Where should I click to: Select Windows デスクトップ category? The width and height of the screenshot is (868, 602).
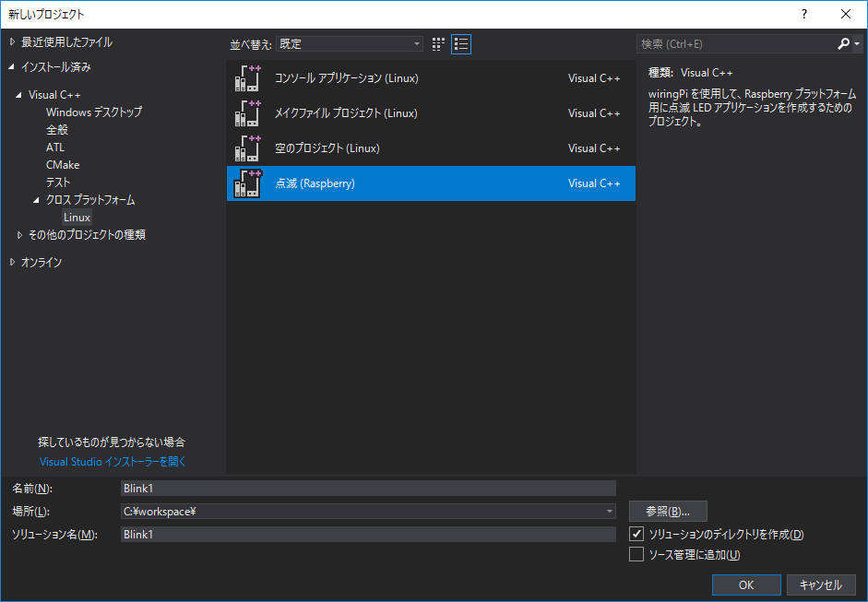pos(94,112)
